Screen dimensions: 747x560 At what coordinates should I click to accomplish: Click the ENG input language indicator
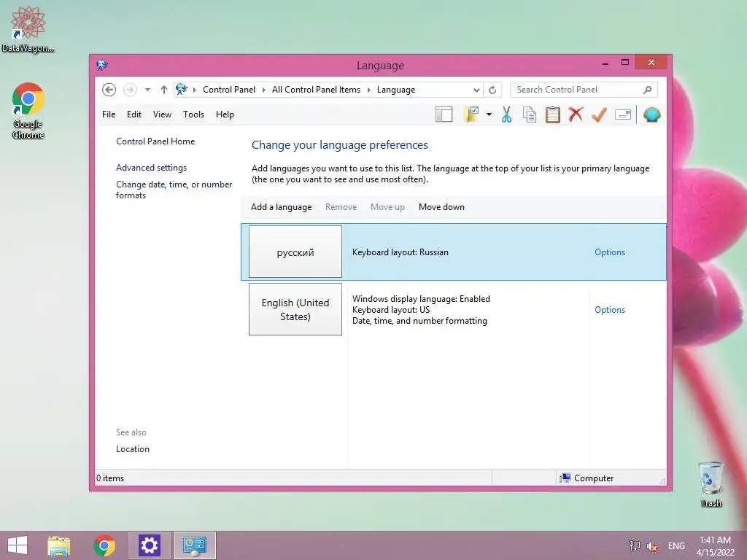(676, 545)
